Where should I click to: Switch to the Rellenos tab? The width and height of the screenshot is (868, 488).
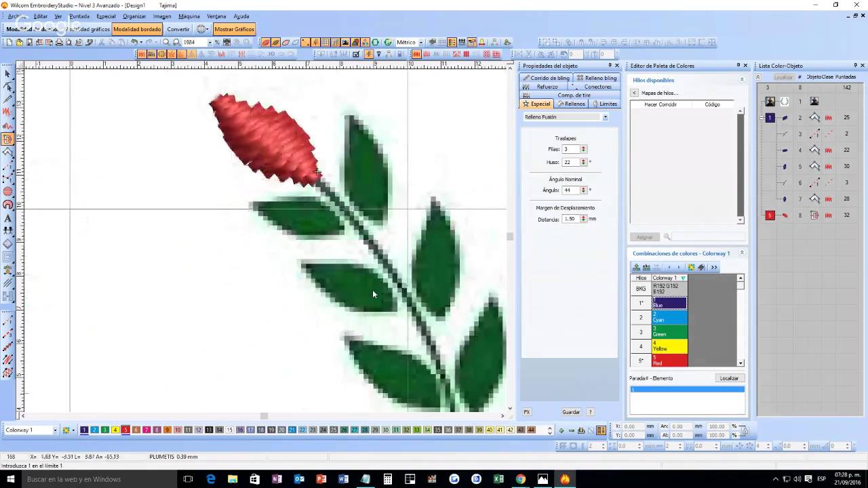[572, 104]
